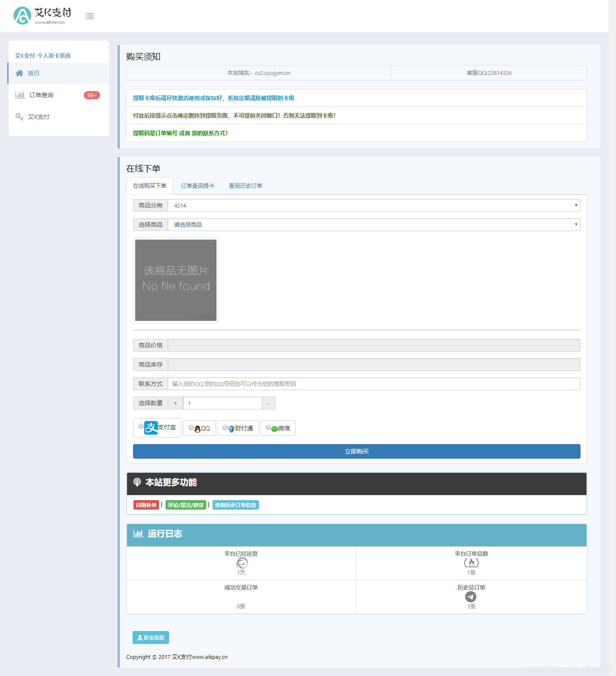Click the paper plane icon under 历史总订单
The height and width of the screenshot is (676, 616).
pyautogui.click(x=471, y=597)
